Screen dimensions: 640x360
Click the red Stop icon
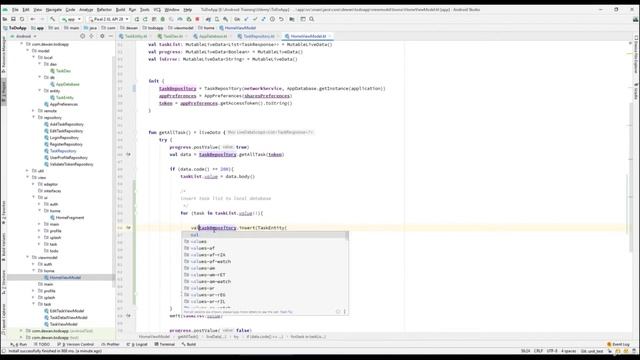pyautogui.click(x=198, y=19)
